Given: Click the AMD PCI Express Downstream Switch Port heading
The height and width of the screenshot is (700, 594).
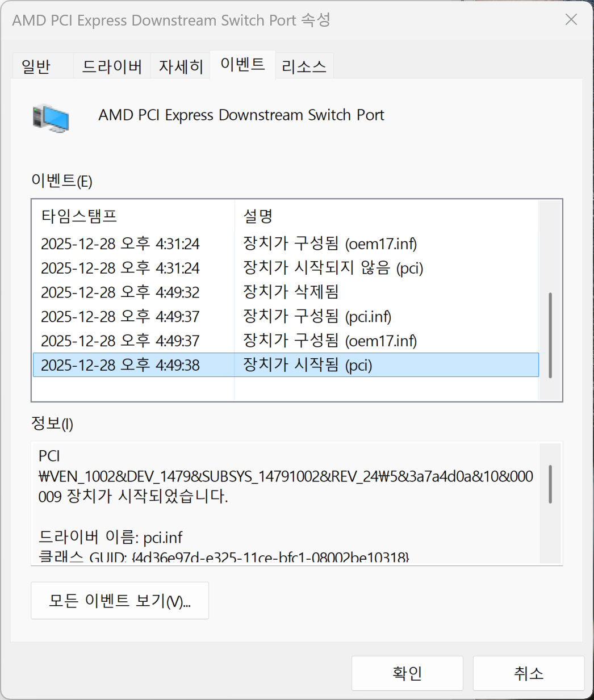Looking at the screenshot, I should (x=241, y=115).
